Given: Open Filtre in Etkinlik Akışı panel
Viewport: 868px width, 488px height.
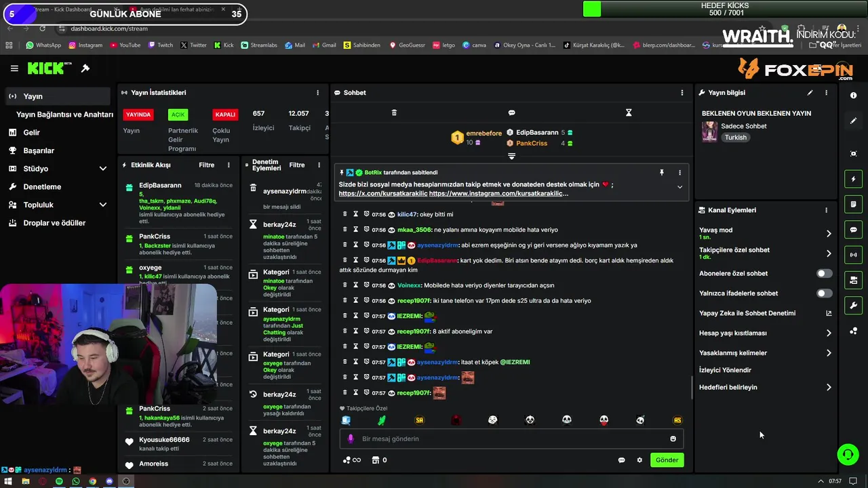Looking at the screenshot, I should [x=206, y=165].
